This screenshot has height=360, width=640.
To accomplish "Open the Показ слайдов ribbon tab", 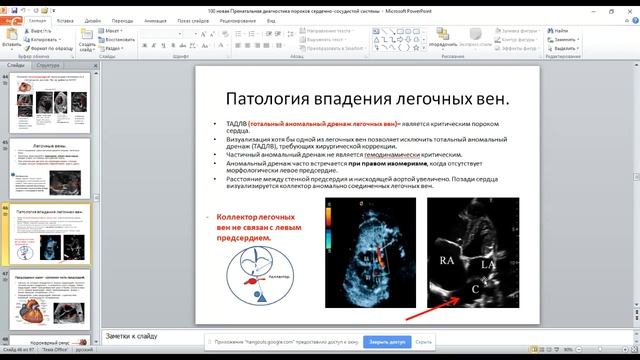I will pyautogui.click(x=193, y=21).
